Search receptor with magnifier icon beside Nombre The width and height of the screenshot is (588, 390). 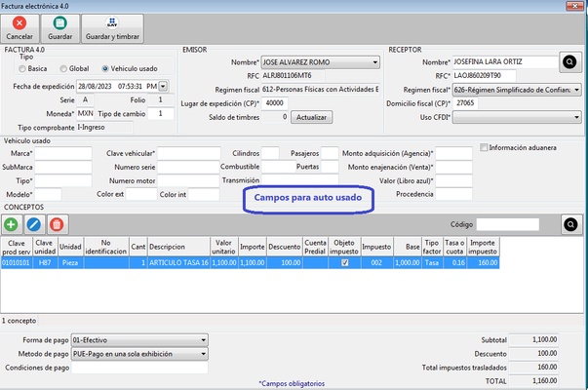coord(569,61)
